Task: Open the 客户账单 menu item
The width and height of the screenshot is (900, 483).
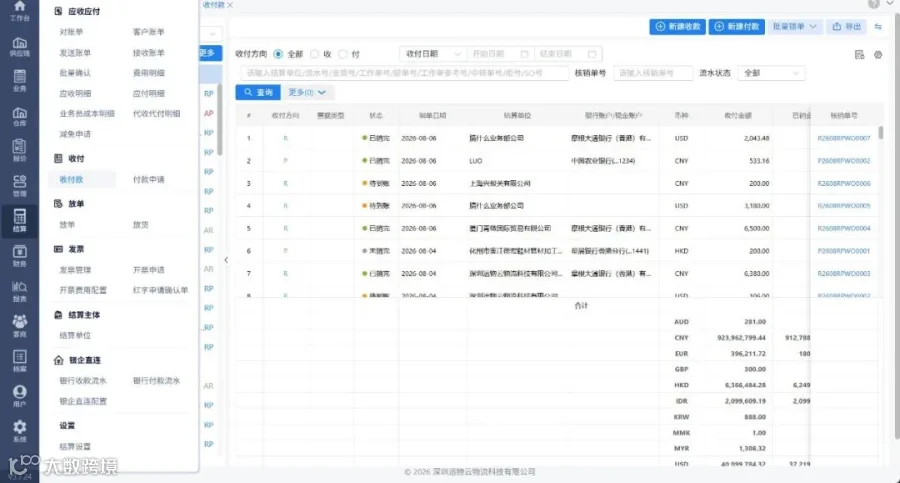Action: (149, 32)
